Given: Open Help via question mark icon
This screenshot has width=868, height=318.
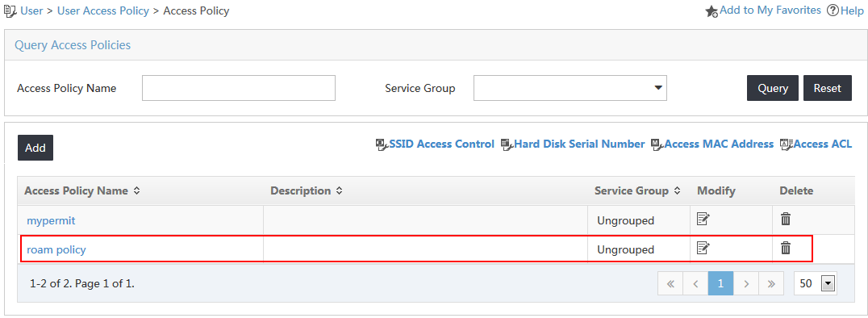Looking at the screenshot, I should pos(833,10).
